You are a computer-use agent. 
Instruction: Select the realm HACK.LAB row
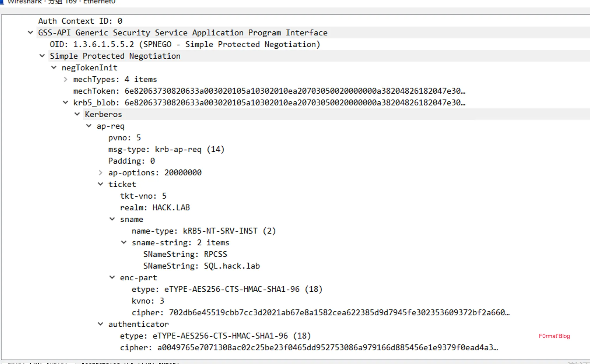point(155,208)
